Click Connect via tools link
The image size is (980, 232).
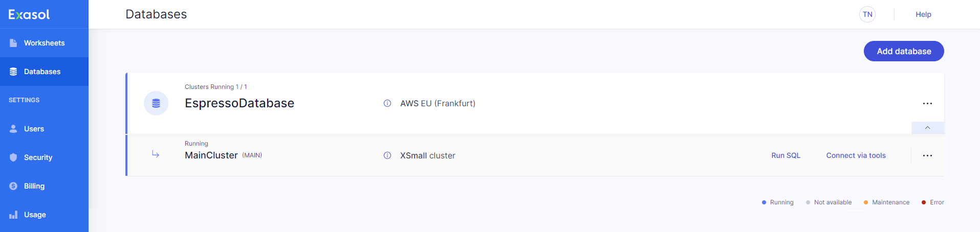[x=856, y=155]
